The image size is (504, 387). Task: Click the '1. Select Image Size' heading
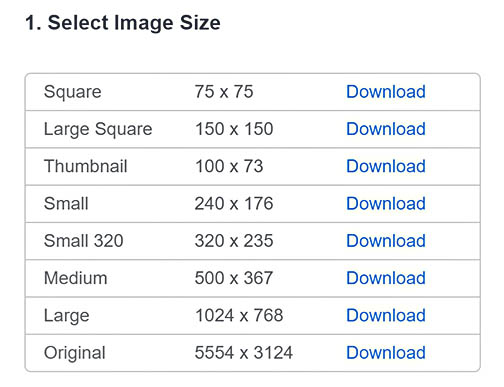tap(123, 23)
